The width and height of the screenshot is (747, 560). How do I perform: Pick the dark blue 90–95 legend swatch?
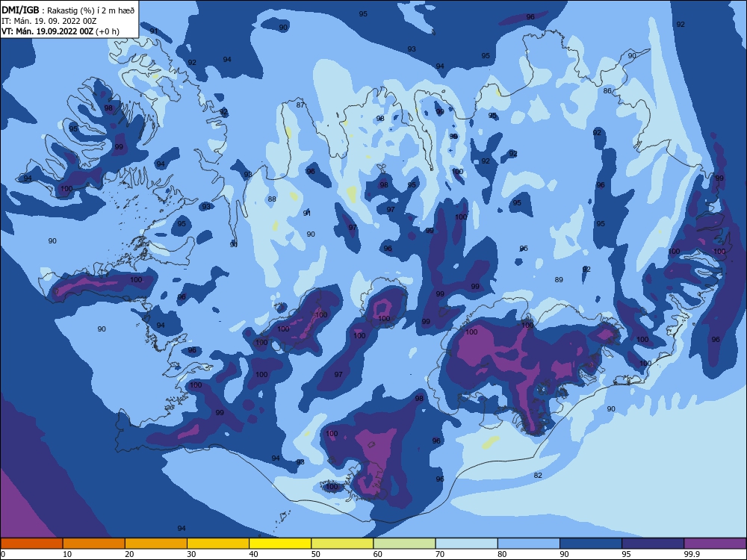pos(591,544)
